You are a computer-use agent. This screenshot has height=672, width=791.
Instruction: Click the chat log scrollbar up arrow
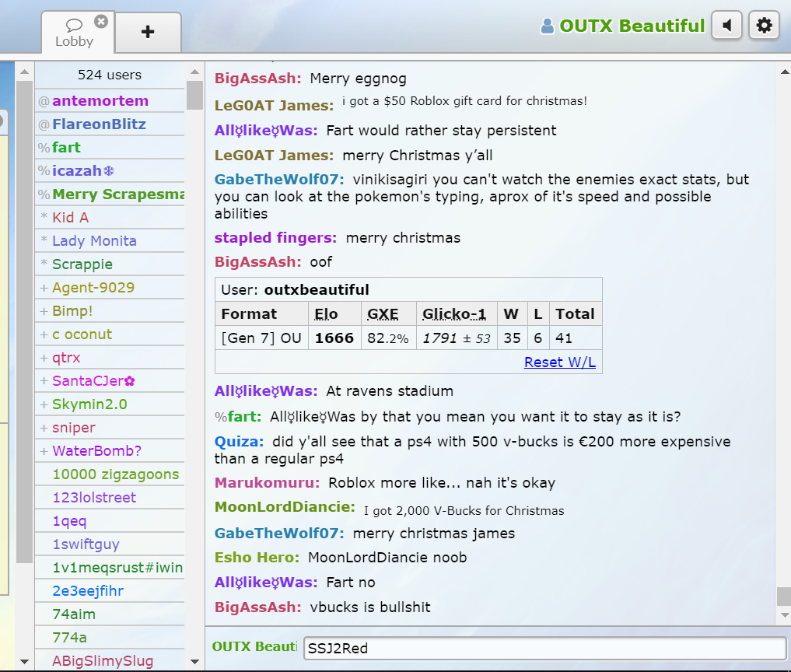(x=785, y=72)
